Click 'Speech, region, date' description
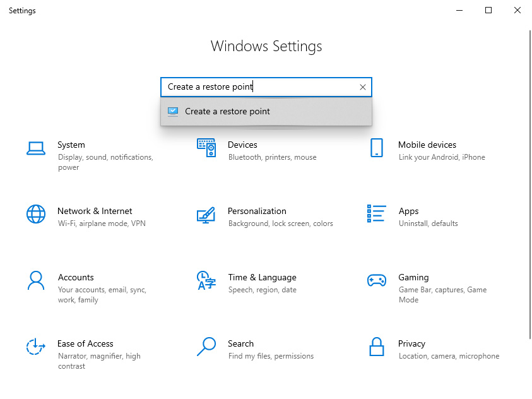The height and width of the screenshot is (399, 532). click(x=263, y=290)
